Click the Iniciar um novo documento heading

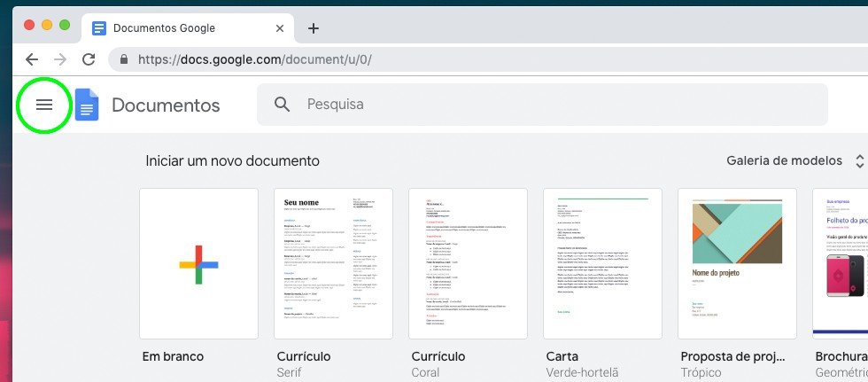[232, 161]
